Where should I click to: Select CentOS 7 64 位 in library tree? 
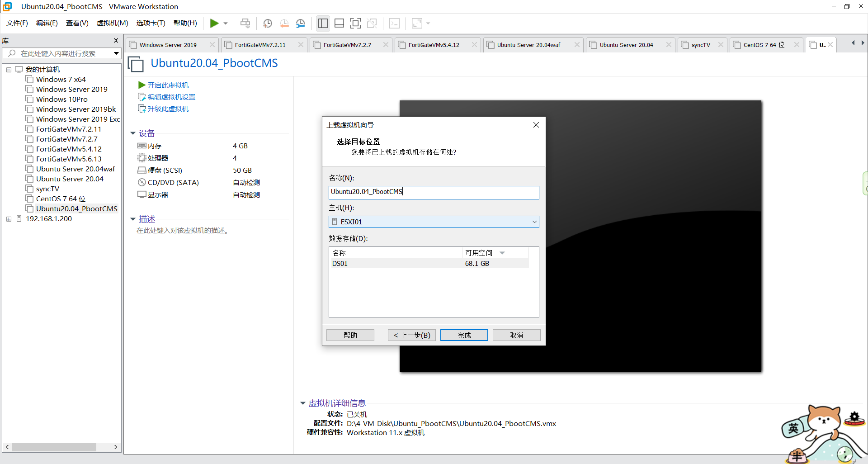point(61,199)
